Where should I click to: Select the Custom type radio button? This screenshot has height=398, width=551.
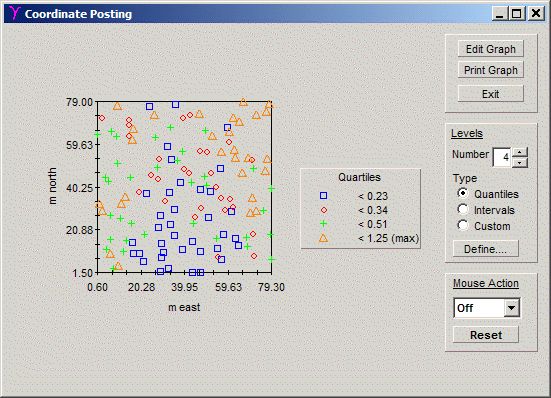pos(463,225)
